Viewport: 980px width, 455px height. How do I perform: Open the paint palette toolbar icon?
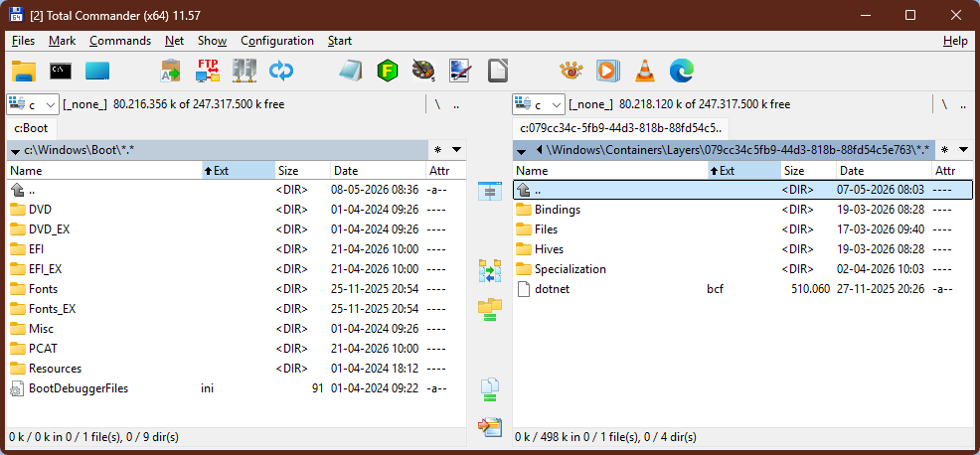[x=423, y=72]
